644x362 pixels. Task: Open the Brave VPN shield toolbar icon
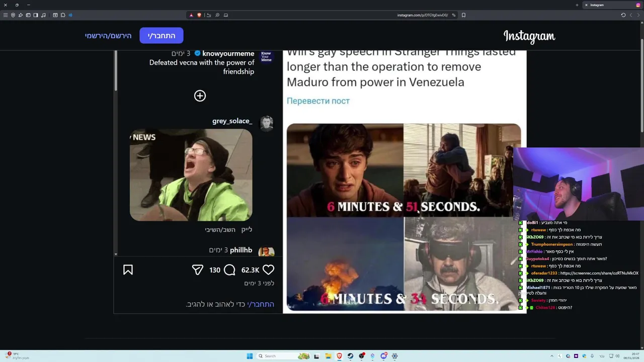click(13, 15)
